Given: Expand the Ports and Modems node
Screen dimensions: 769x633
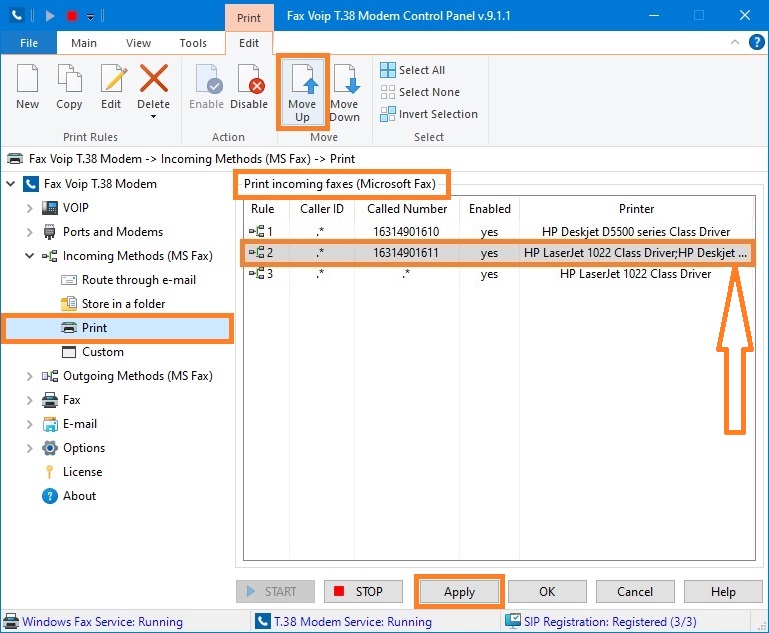Looking at the screenshot, I should [x=29, y=232].
